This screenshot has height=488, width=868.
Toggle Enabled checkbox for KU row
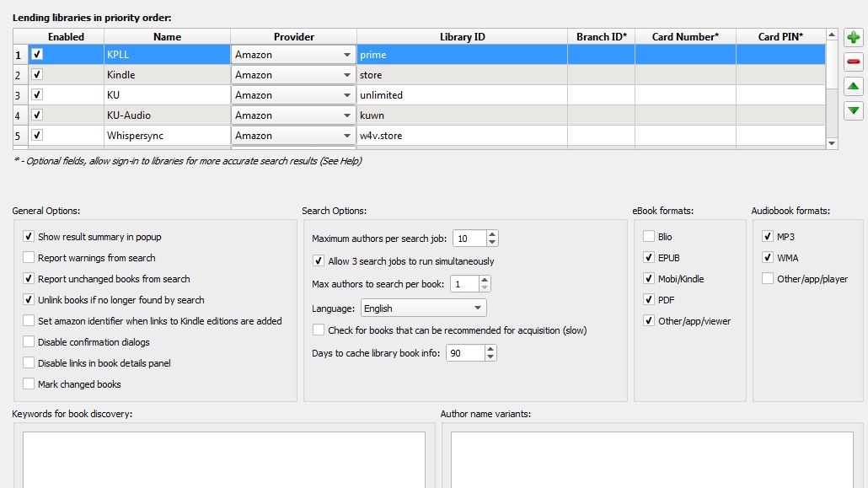pos(37,94)
